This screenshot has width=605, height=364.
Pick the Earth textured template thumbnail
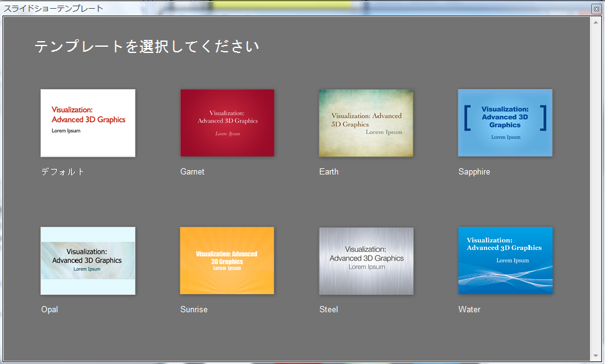366,123
